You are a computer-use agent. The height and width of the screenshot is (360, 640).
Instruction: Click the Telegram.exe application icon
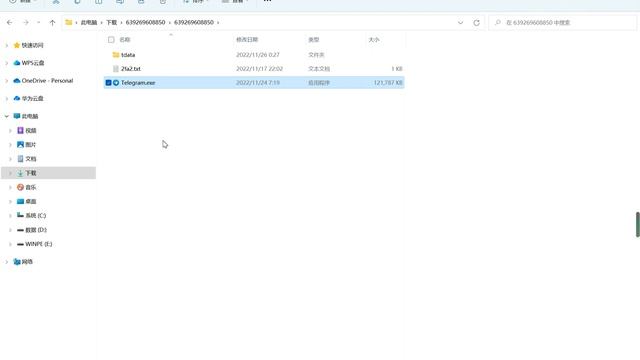pyautogui.click(x=116, y=82)
